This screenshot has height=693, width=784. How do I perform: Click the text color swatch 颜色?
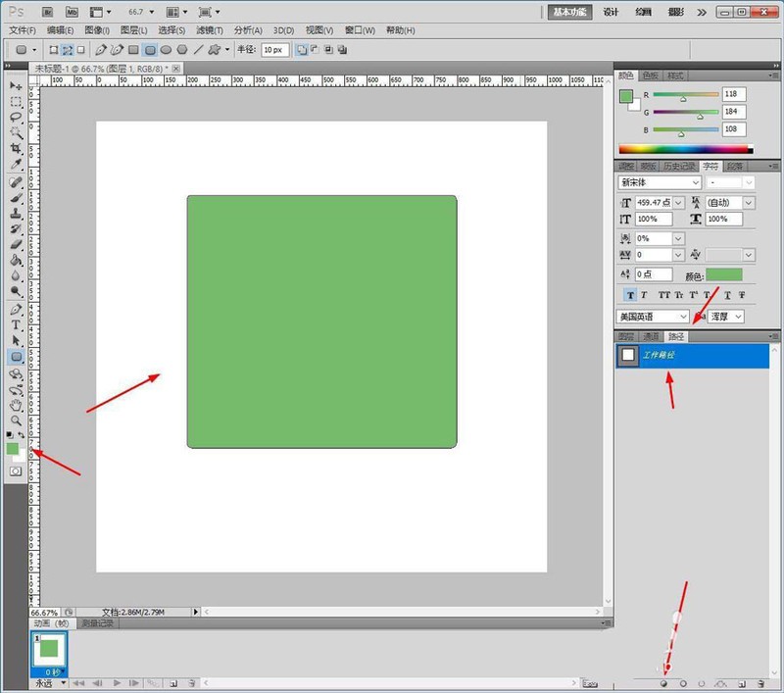point(724,274)
